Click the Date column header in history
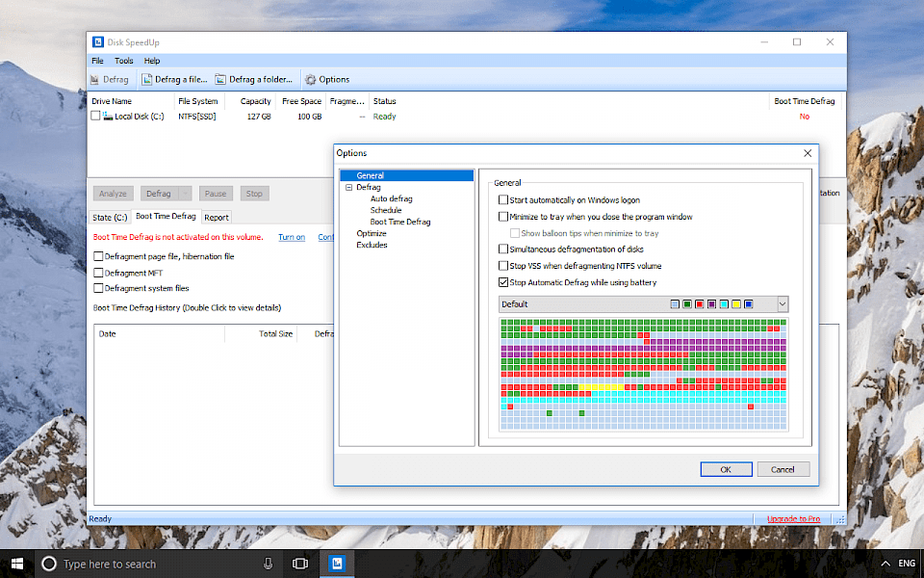 tap(159, 334)
